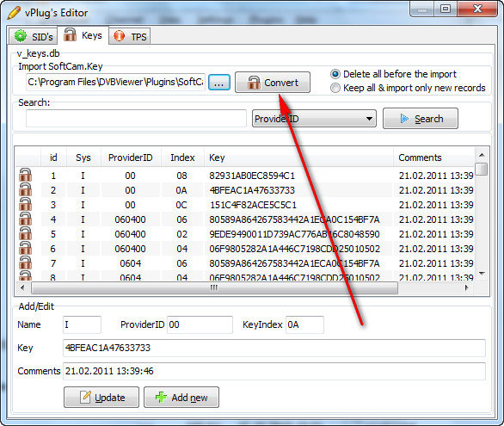Click the table's vertical scrollbar down arrow
The image size is (504, 426).
pyautogui.click(x=482, y=274)
